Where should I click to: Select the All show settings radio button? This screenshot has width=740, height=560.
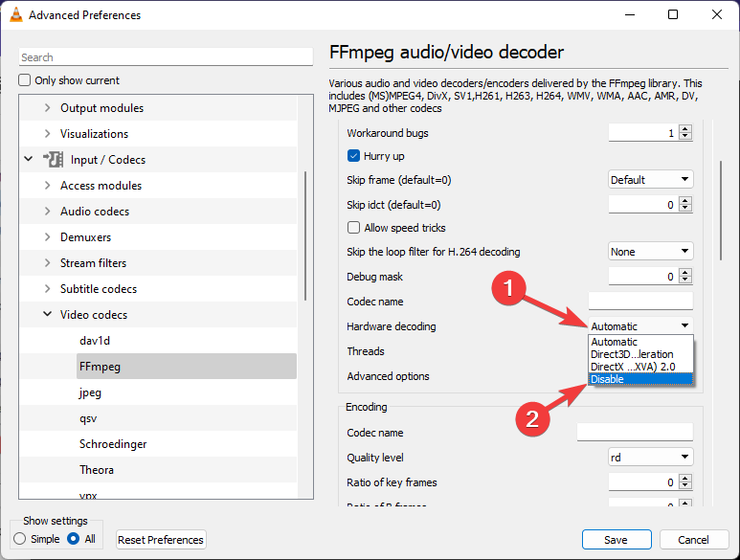(x=73, y=539)
